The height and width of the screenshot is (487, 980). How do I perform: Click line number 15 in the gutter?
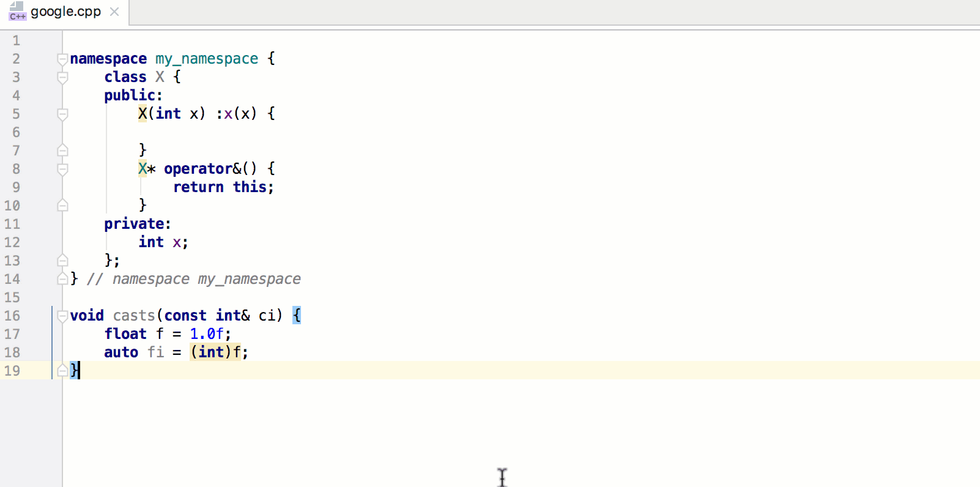point(12,297)
